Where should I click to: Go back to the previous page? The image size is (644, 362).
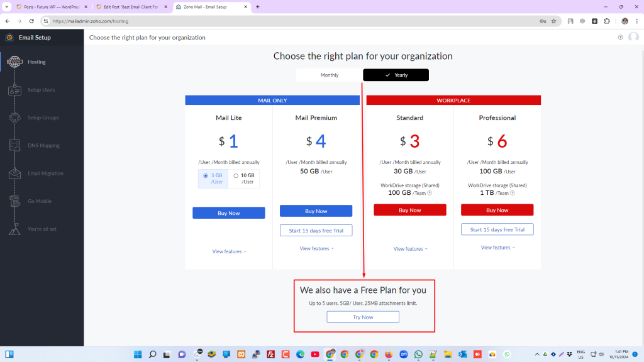point(8,21)
